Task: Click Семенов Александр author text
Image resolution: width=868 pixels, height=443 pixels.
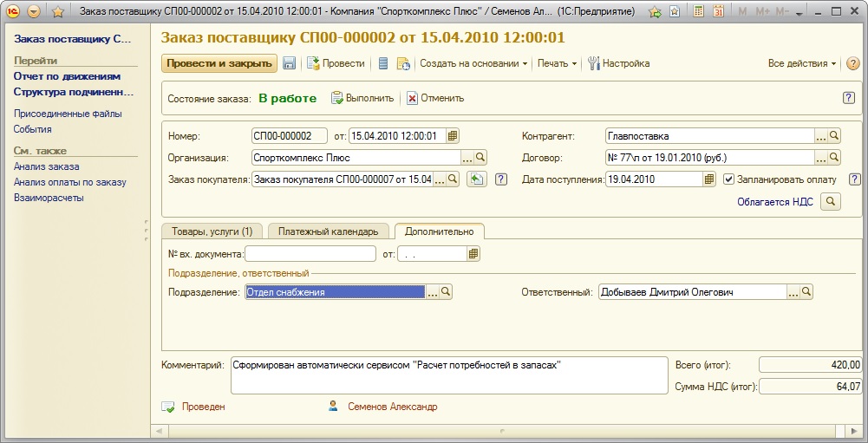Action: (393, 407)
